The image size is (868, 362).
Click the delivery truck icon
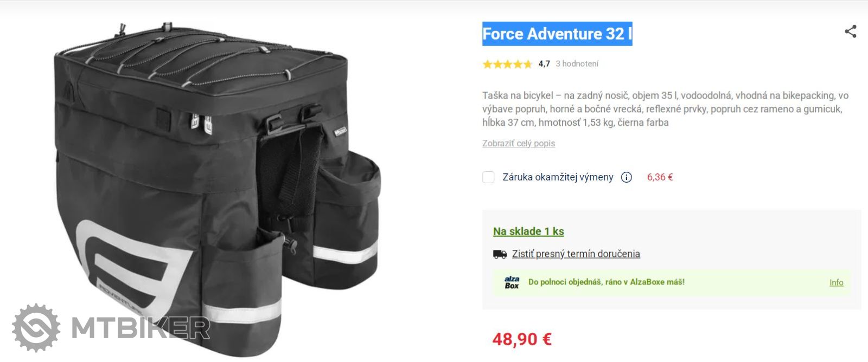(x=500, y=254)
